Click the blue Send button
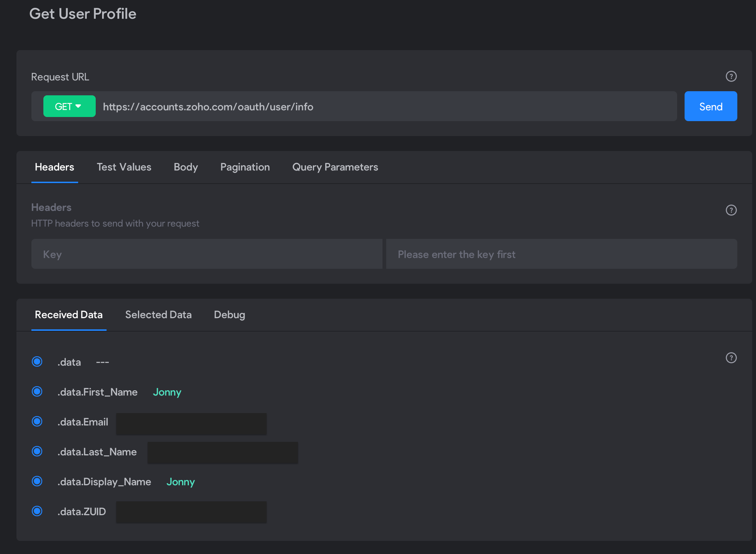The width and height of the screenshot is (756, 554). pos(711,106)
